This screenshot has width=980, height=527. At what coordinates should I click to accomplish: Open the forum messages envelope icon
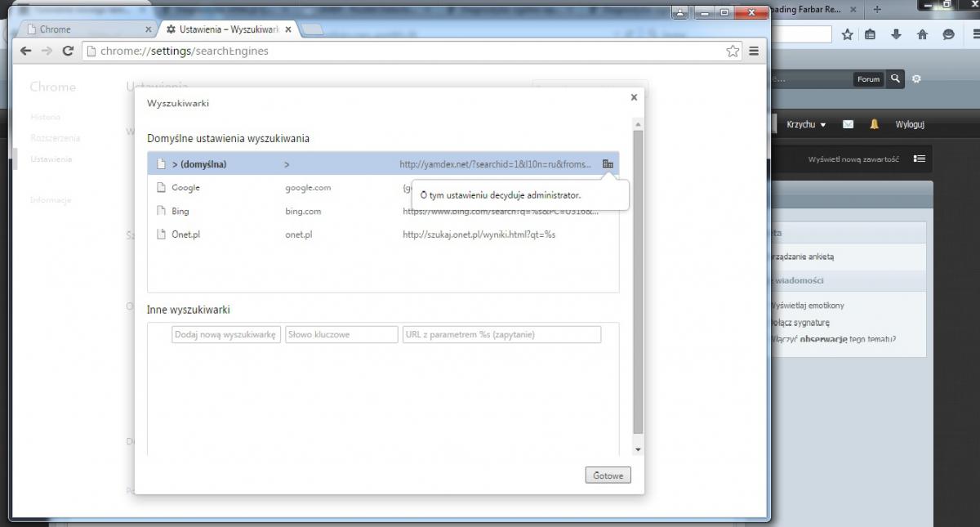[848, 124]
